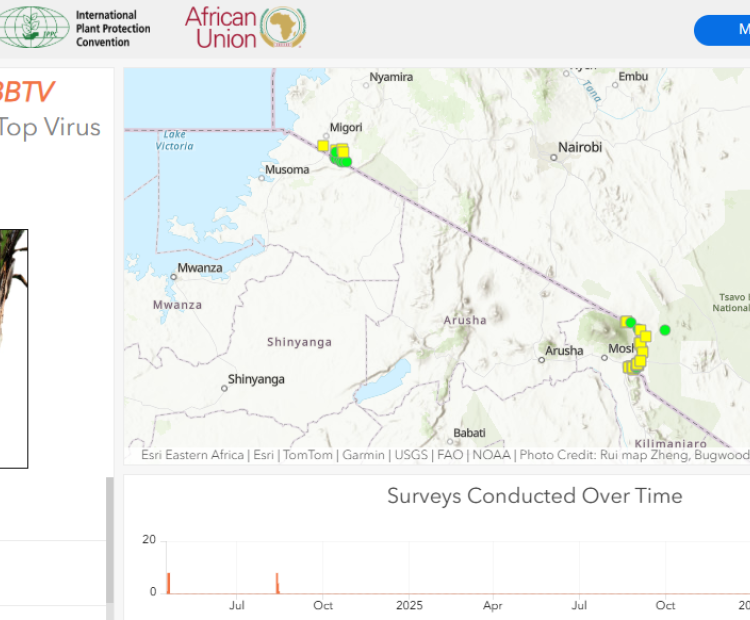Click the Nyamira town label
Image resolution: width=750 pixels, height=620 pixels.
(x=391, y=77)
